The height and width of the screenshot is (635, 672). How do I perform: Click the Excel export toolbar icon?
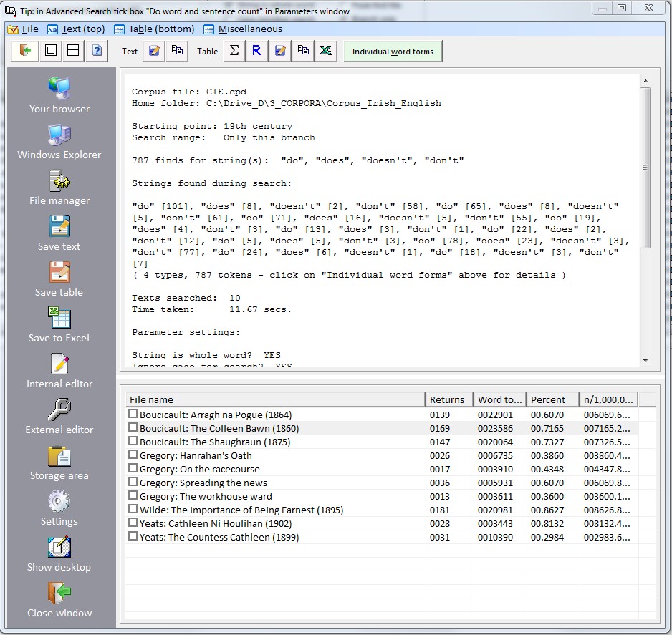[x=325, y=51]
